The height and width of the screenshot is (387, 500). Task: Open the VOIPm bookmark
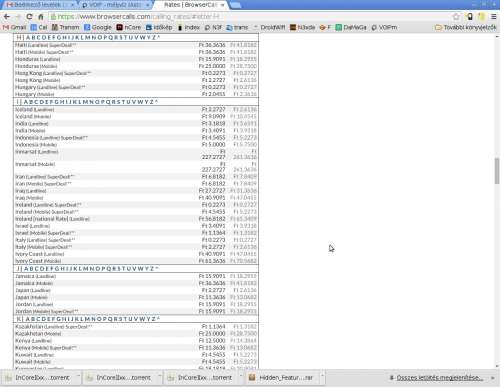[384, 27]
